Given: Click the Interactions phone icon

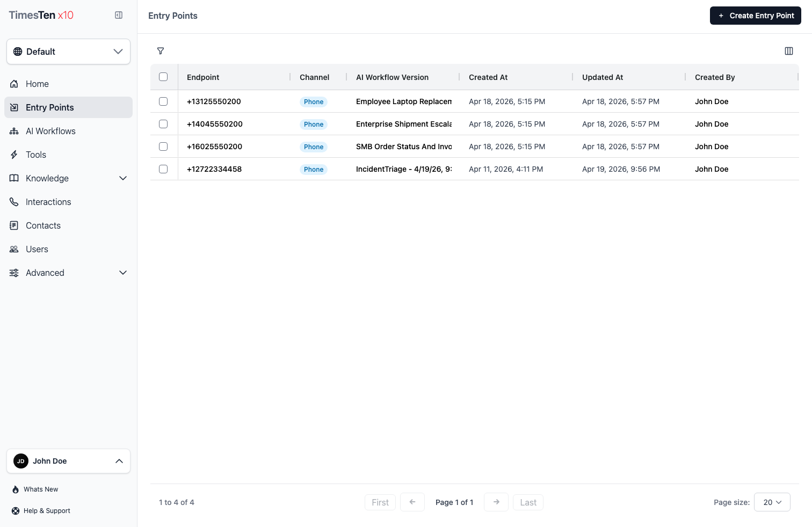Looking at the screenshot, I should (x=14, y=202).
